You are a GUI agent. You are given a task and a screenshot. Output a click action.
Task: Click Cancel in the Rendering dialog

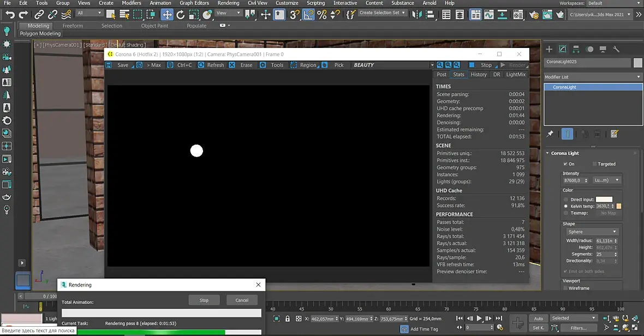coord(242,300)
